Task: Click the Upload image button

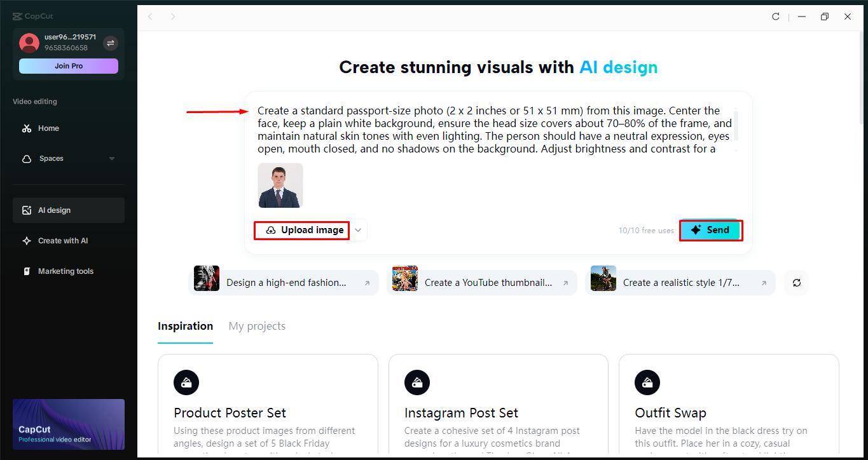Action: pos(301,230)
